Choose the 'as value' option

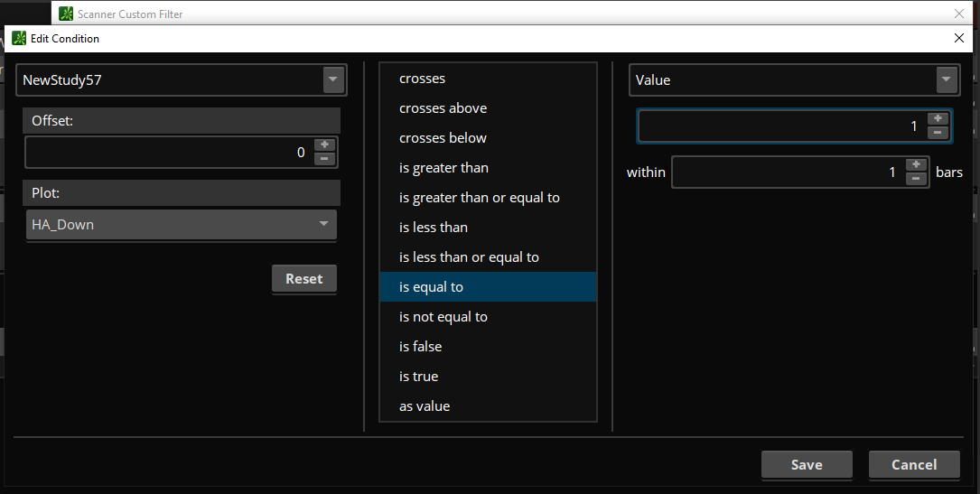pos(425,406)
